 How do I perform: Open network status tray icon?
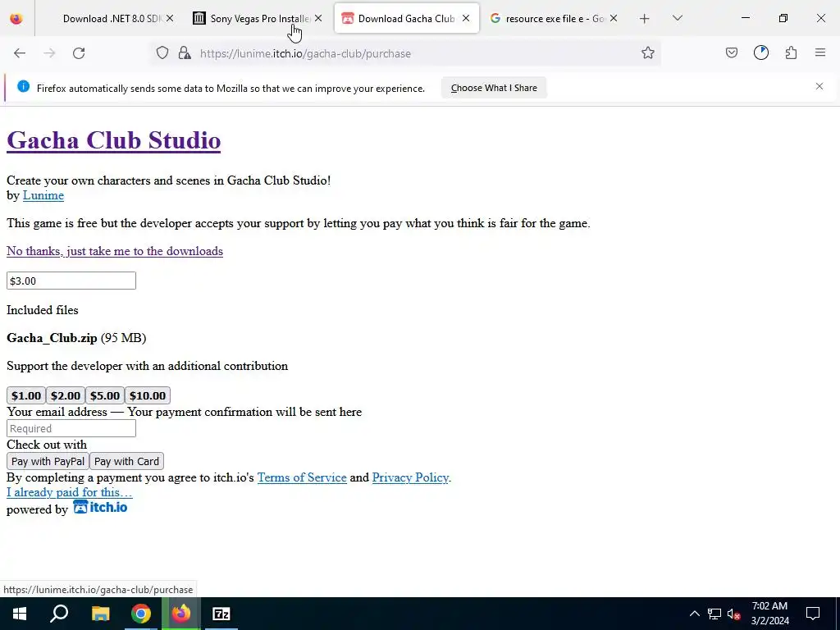coord(714,614)
